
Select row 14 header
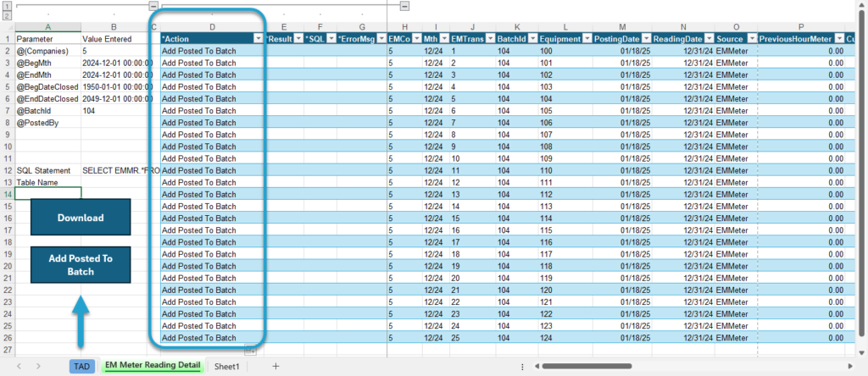7,194
